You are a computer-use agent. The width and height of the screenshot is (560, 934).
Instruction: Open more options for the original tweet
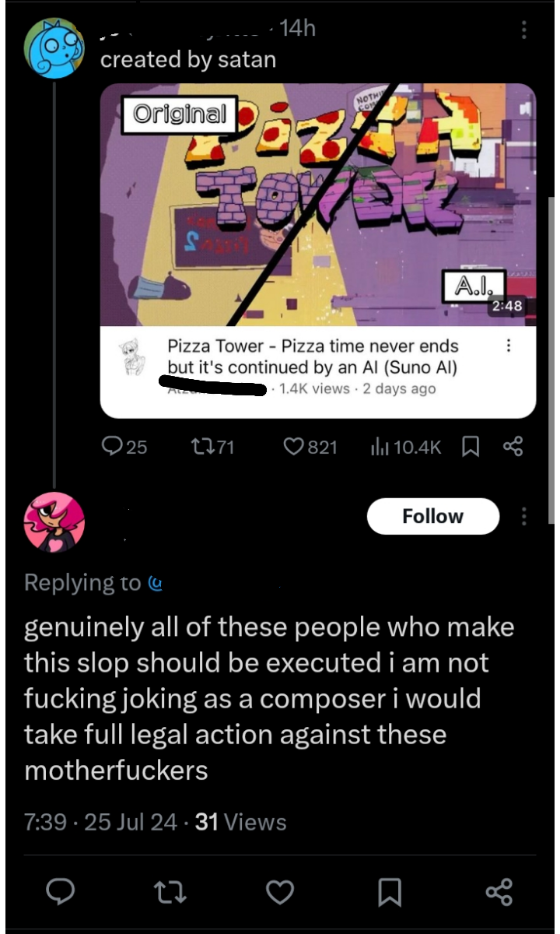tap(524, 30)
